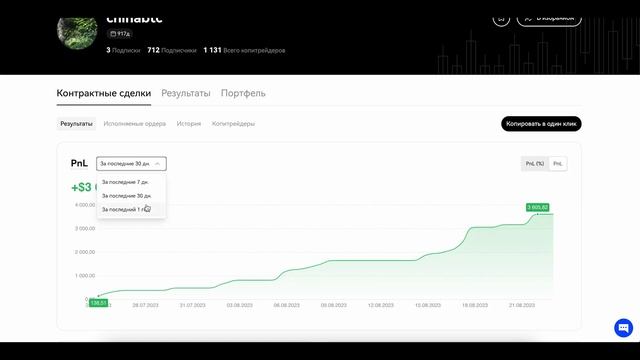The height and width of the screenshot is (360, 640).
Task: Toggle chart to PnL absolute view
Action: tap(558, 164)
